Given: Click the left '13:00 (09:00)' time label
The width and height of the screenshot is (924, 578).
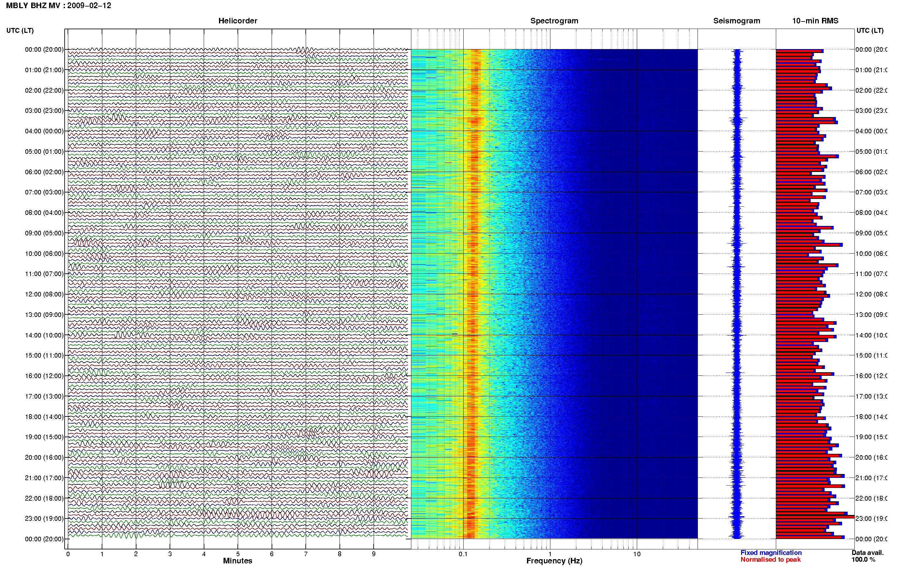Looking at the screenshot, I should click(x=44, y=315).
